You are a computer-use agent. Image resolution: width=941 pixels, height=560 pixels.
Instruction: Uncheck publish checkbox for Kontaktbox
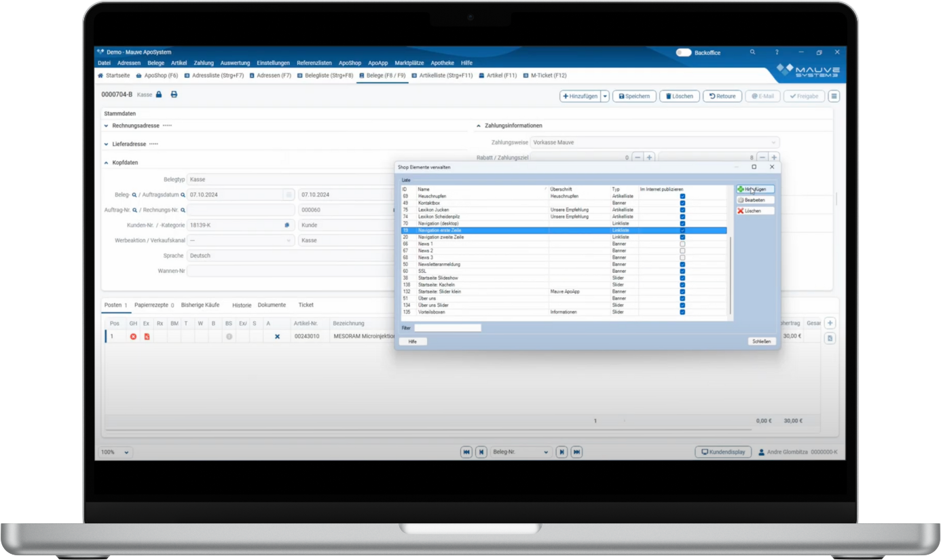(682, 203)
